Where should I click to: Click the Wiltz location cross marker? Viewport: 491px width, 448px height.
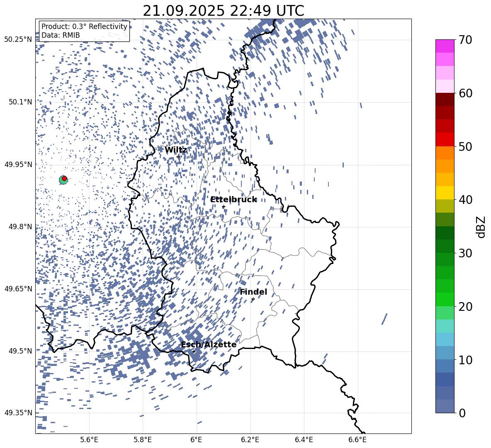(x=178, y=157)
